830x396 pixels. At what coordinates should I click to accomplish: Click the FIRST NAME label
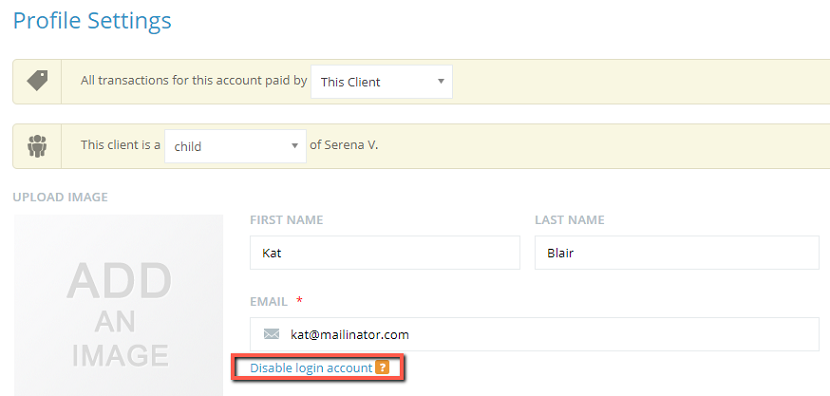[286, 220]
